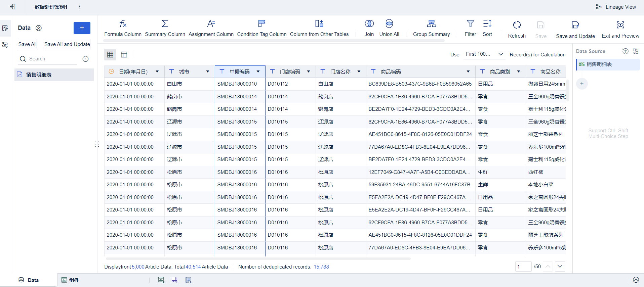Switch to table grid view
Image resolution: width=644 pixels, height=287 pixels.
(110, 54)
